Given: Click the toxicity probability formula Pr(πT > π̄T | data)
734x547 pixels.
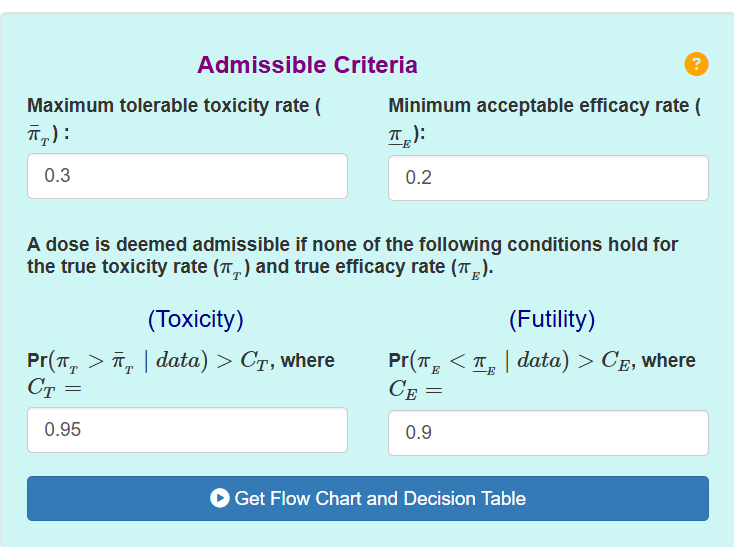Looking at the screenshot, I should [x=117, y=361].
